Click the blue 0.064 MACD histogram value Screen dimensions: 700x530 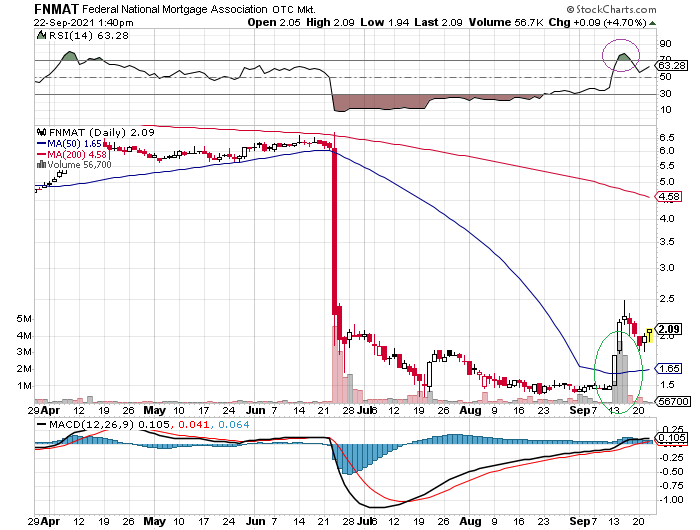(233, 424)
